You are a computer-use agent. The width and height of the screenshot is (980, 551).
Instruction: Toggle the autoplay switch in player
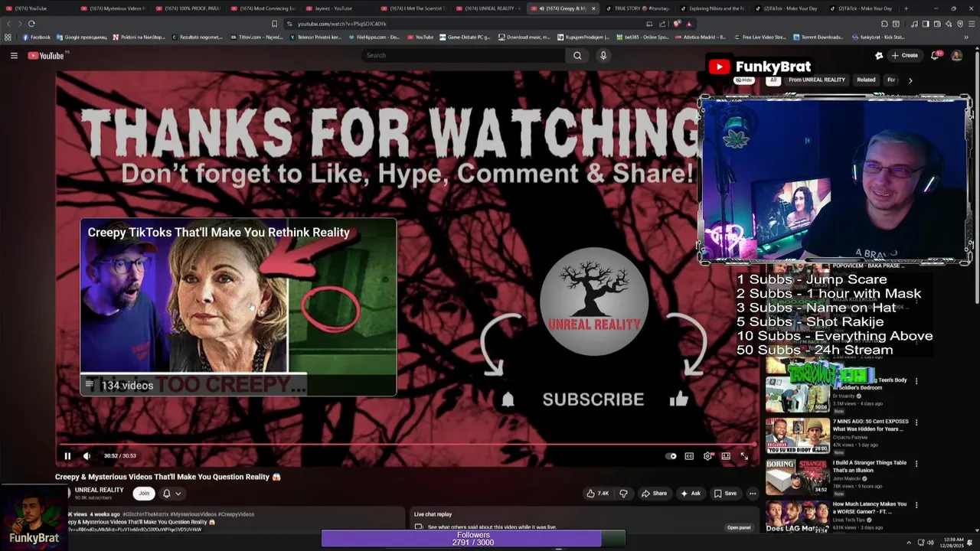pyautogui.click(x=671, y=456)
